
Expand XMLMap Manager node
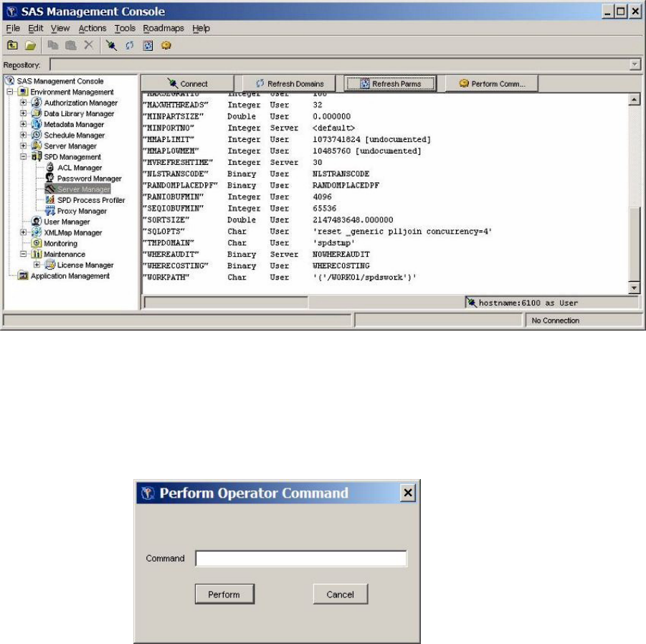(24, 232)
